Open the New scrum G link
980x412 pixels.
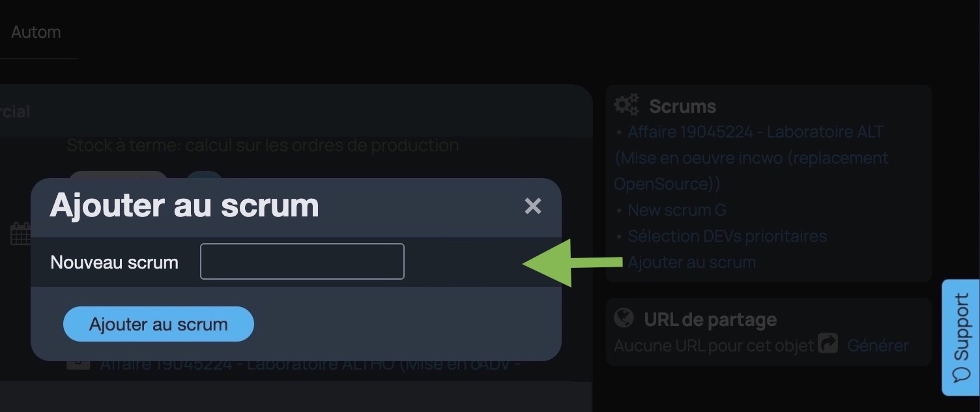[x=676, y=210]
